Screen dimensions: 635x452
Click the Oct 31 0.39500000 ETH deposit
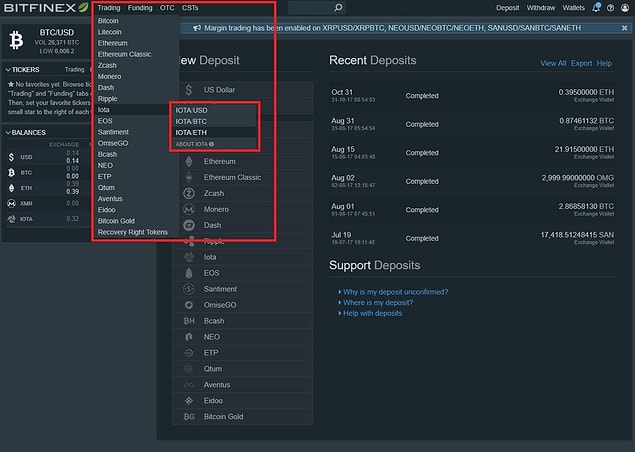click(x=472, y=96)
